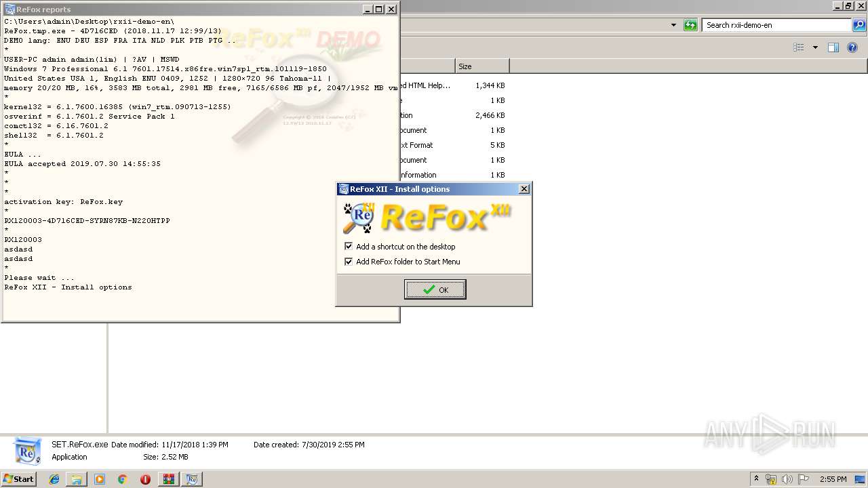The width and height of the screenshot is (868, 488).
Task: Click the 'activation key: ReFox.key' log line
Action: tap(64, 202)
